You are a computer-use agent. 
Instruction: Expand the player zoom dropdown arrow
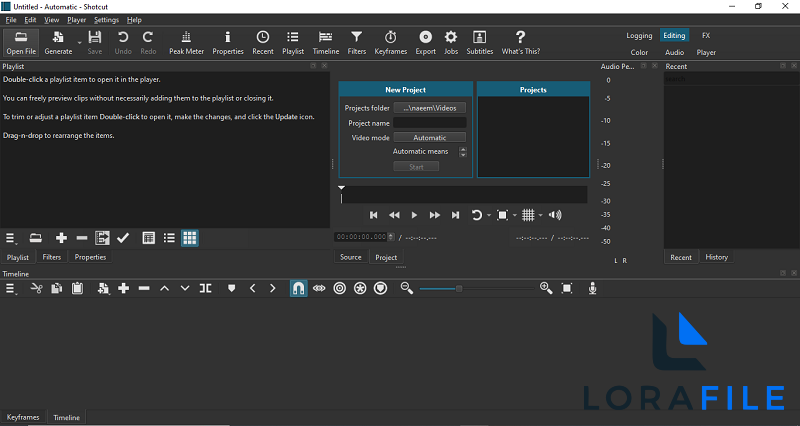coord(515,215)
